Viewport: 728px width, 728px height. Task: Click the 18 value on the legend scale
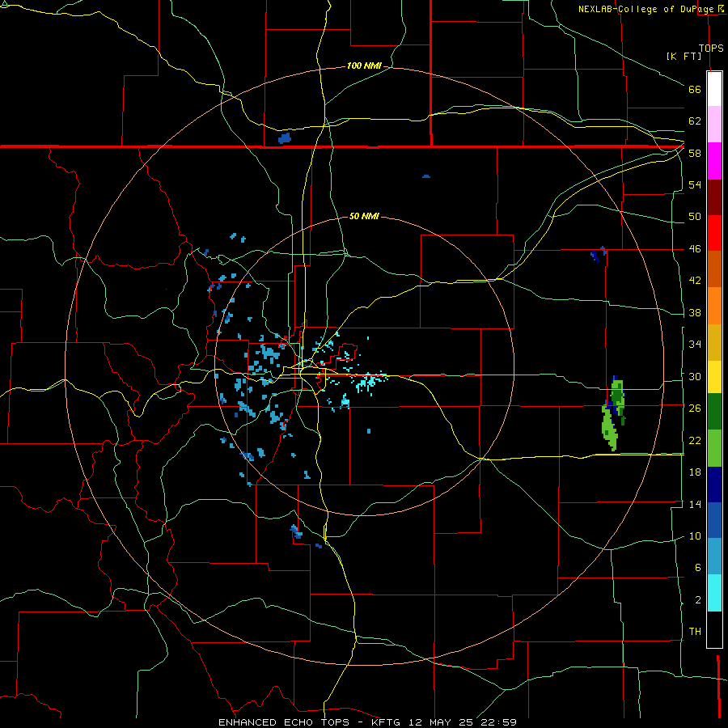(695, 472)
